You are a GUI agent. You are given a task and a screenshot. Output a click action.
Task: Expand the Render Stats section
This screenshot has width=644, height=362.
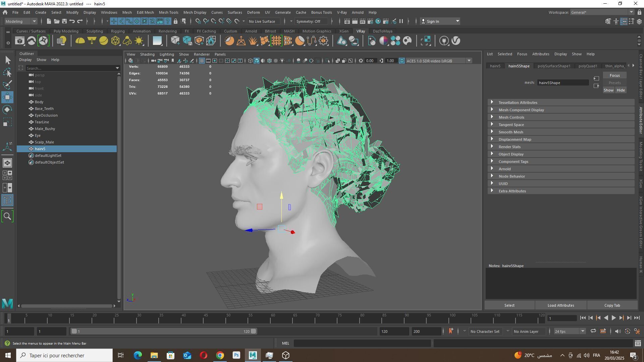(561, 147)
